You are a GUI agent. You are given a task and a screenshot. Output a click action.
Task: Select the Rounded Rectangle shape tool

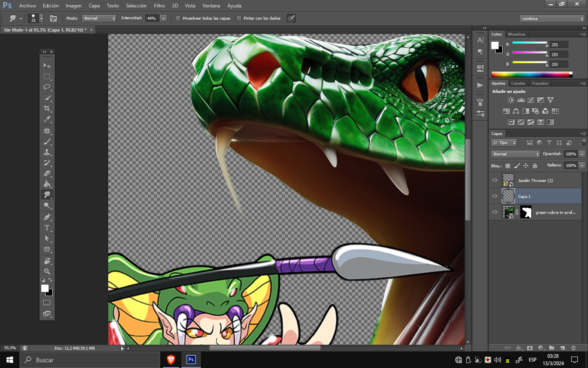(x=47, y=249)
